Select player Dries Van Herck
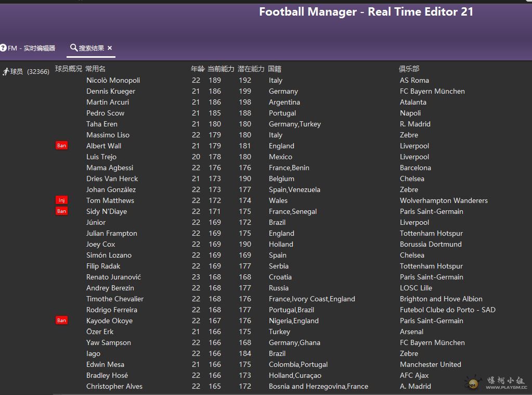The image size is (532, 395). click(112, 179)
